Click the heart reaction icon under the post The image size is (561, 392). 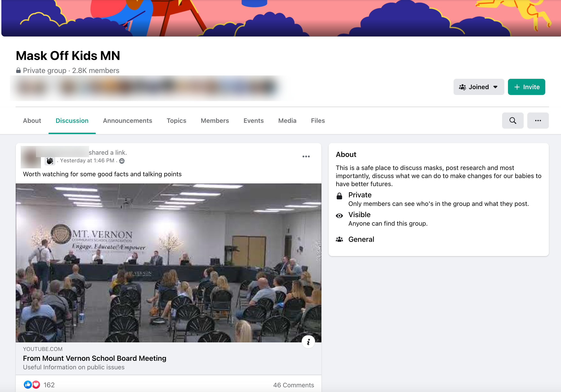coord(36,385)
